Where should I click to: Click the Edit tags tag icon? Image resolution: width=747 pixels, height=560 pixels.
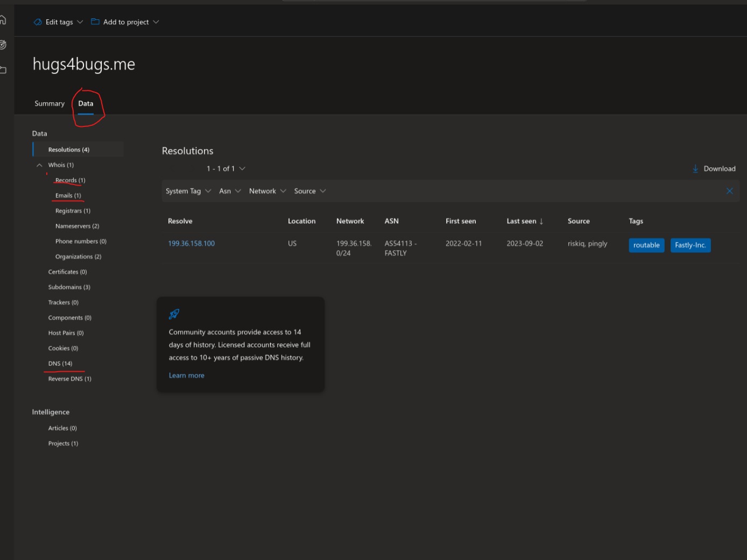[x=38, y=22]
